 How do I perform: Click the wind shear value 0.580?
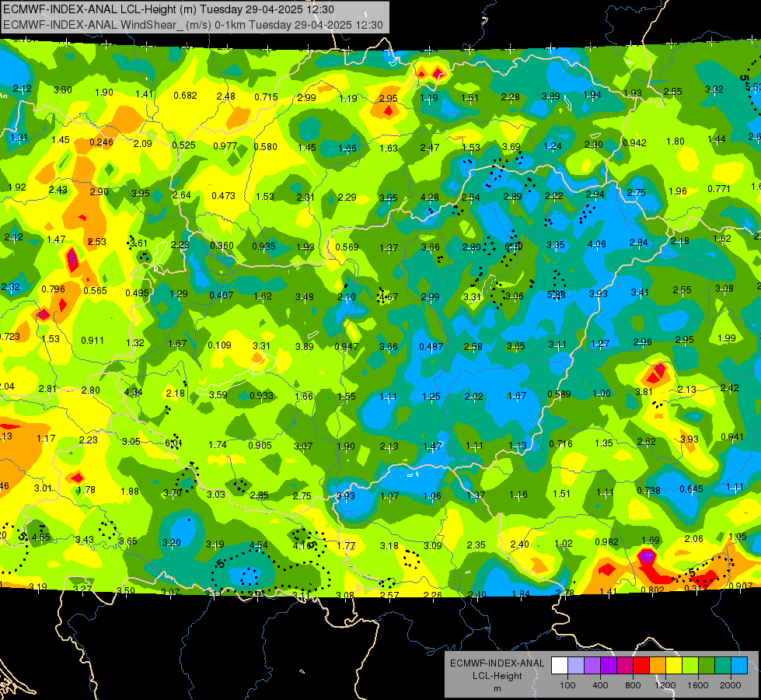click(266, 147)
